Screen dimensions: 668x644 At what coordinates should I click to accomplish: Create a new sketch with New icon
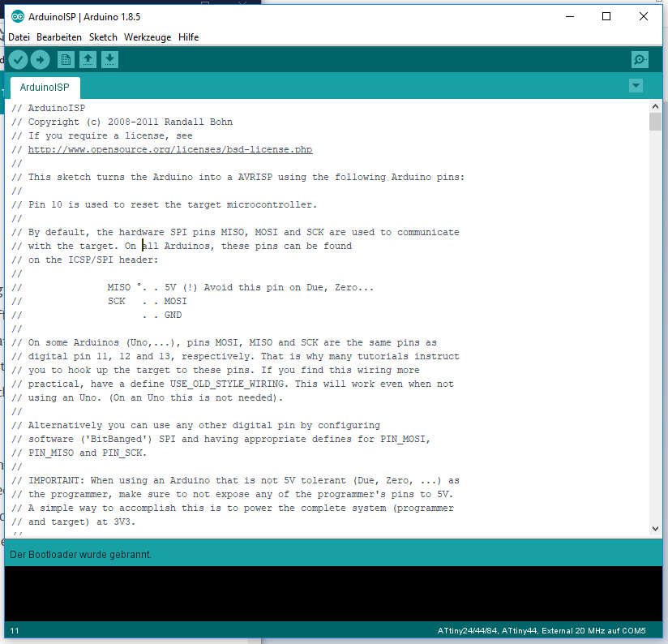point(66,60)
